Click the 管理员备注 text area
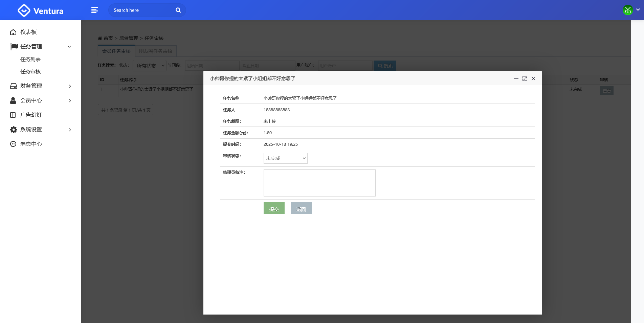 [x=319, y=183]
